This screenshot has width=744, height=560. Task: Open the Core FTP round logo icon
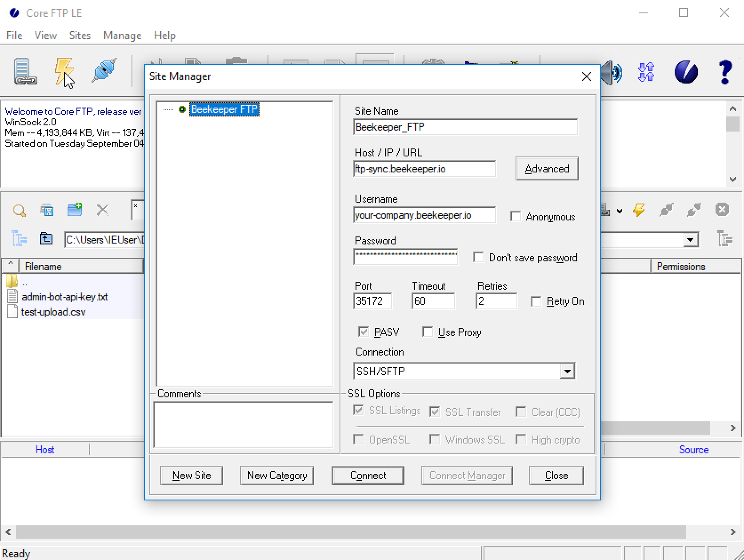click(x=686, y=72)
